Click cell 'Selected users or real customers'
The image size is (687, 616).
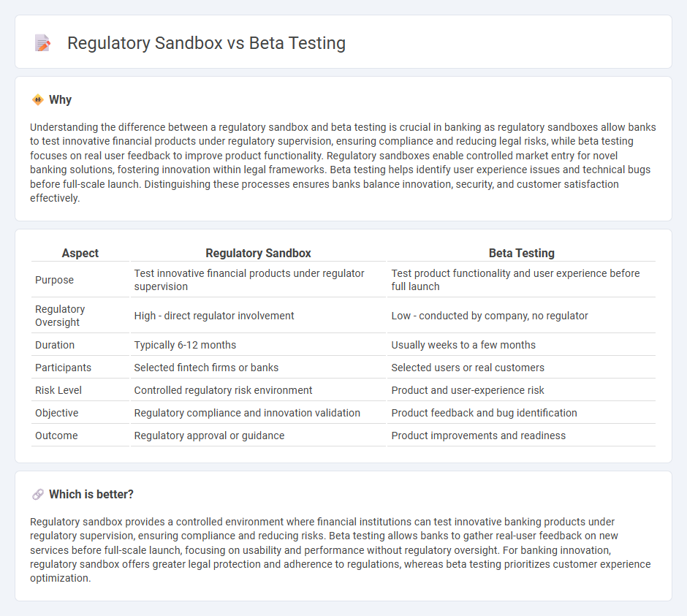521,368
